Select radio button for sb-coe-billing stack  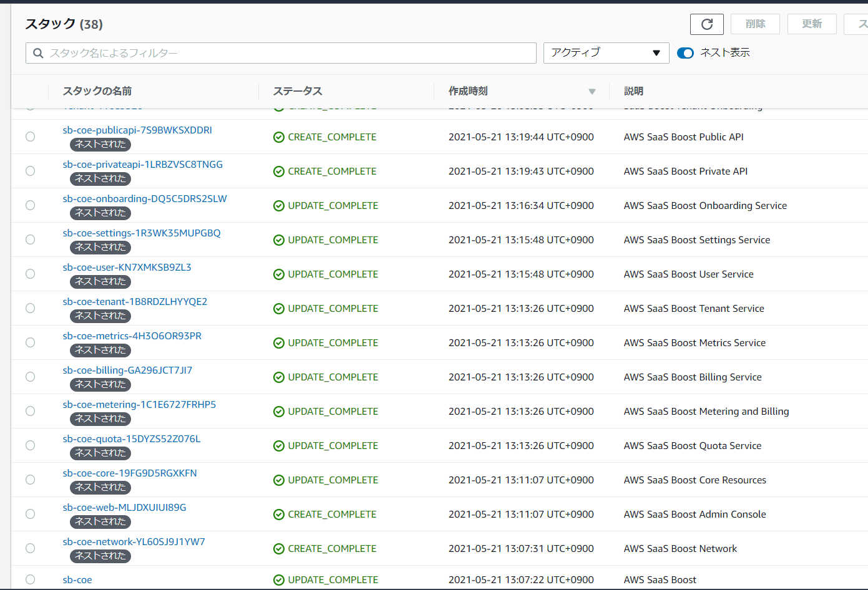[x=30, y=377]
